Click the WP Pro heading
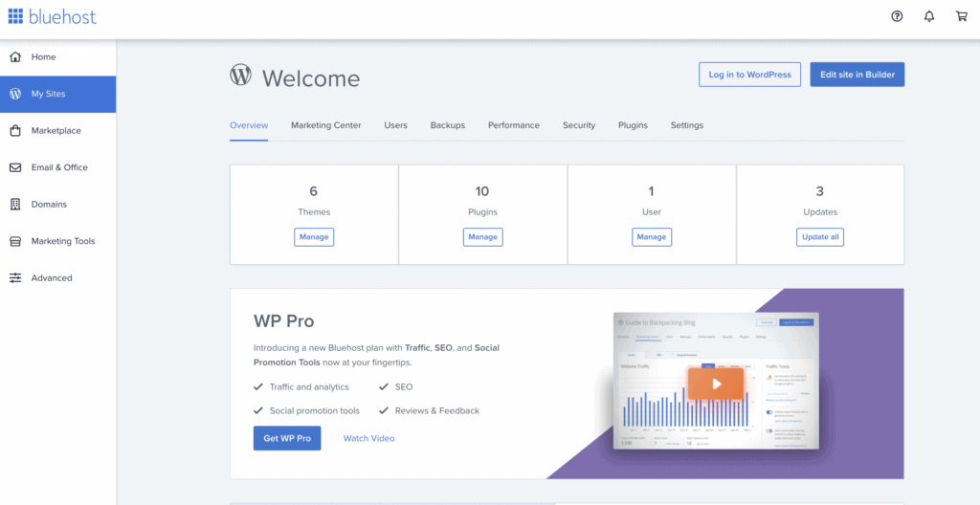The width and height of the screenshot is (980, 505). pos(283,321)
